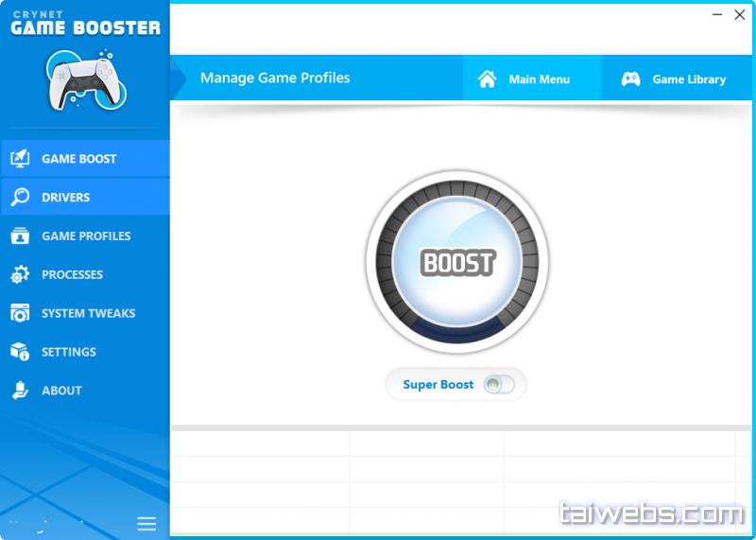Open Processes via its gear icon
The image size is (756, 540).
click(x=20, y=275)
